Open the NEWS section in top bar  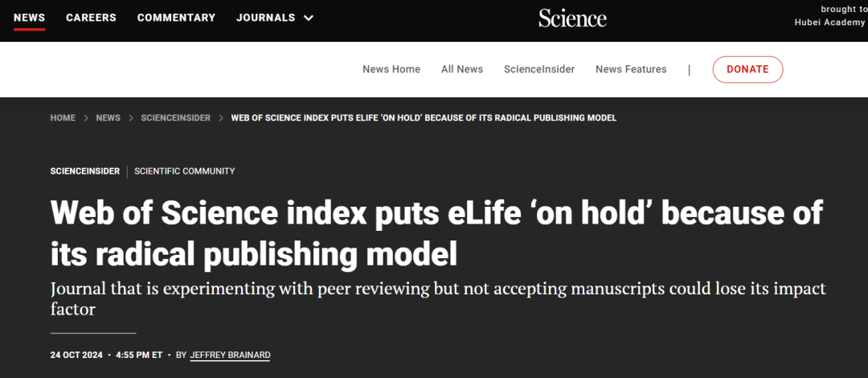pos(30,18)
